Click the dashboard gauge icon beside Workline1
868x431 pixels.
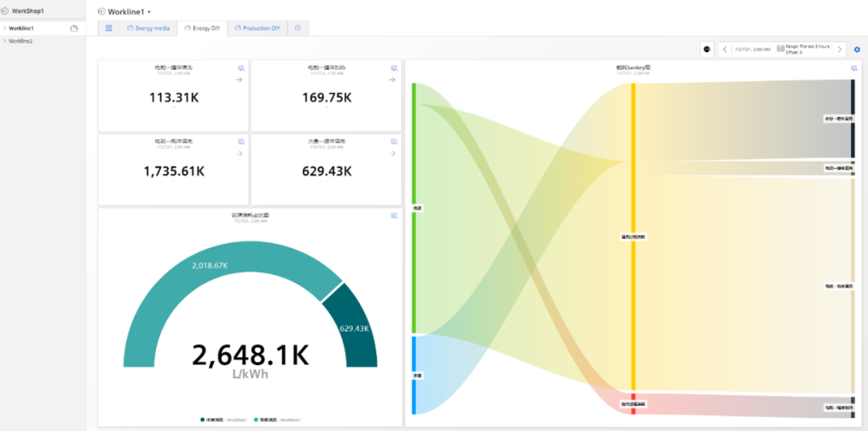74,28
